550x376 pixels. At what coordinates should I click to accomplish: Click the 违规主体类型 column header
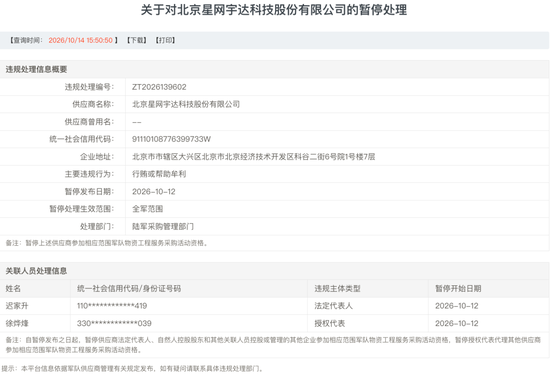(x=337, y=288)
